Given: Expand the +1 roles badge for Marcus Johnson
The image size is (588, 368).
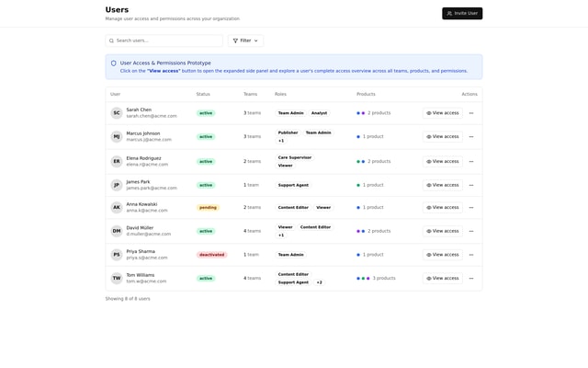Looking at the screenshot, I should 281,141.
